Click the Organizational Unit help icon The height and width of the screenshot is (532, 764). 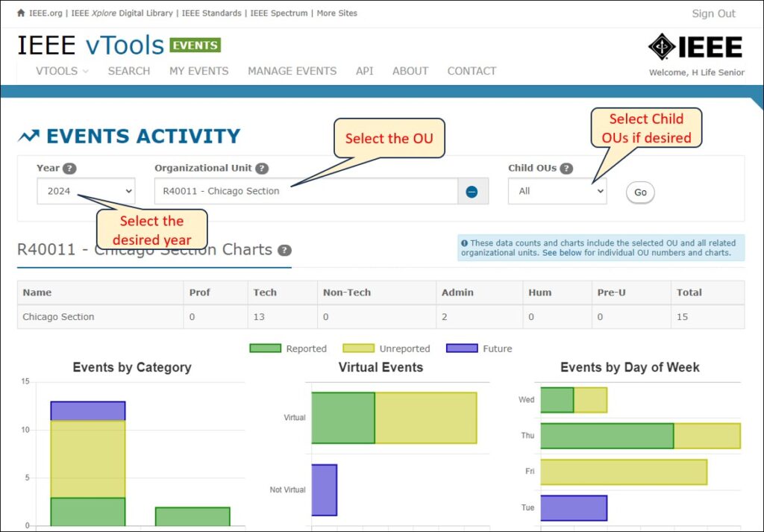[262, 169]
